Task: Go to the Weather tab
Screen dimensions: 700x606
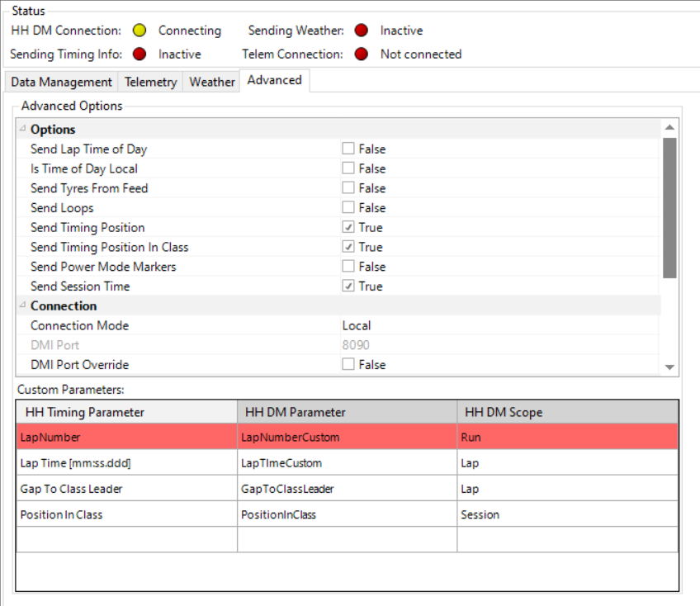Action: click(x=212, y=82)
